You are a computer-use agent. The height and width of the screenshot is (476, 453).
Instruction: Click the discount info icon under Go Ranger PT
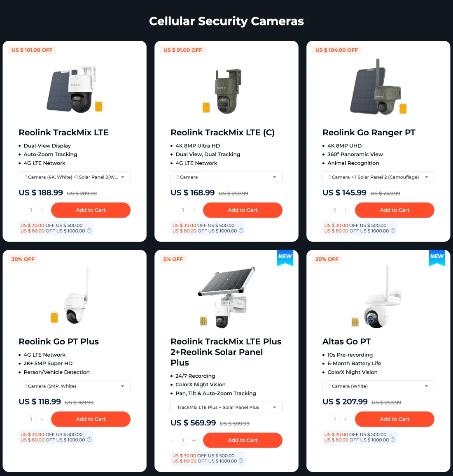(393, 231)
